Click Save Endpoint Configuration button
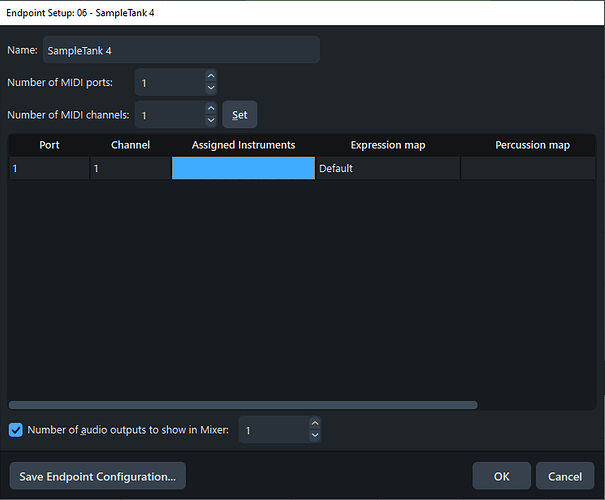The image size is (605, 500). (98, 476)
